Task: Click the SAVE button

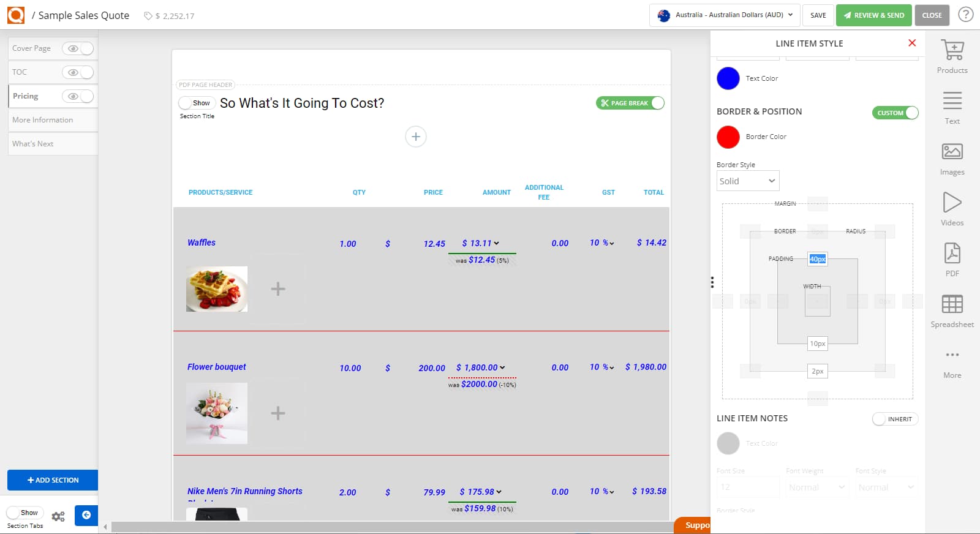Action: (818, 15)
